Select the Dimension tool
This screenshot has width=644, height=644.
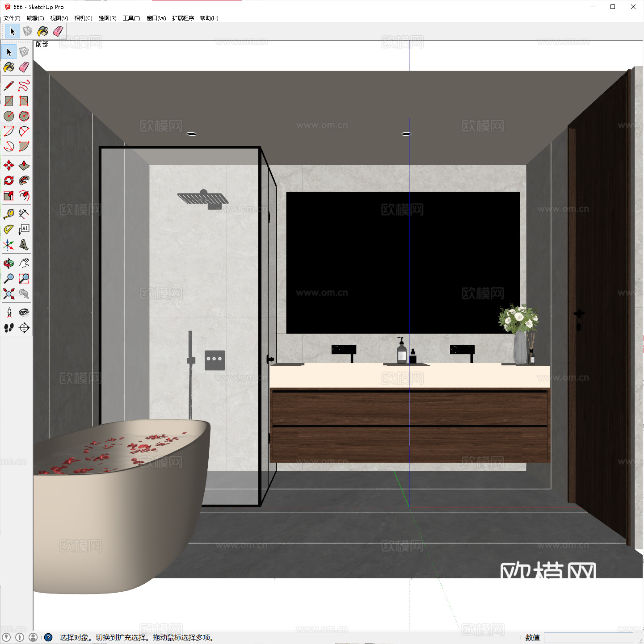coord(24,214)
